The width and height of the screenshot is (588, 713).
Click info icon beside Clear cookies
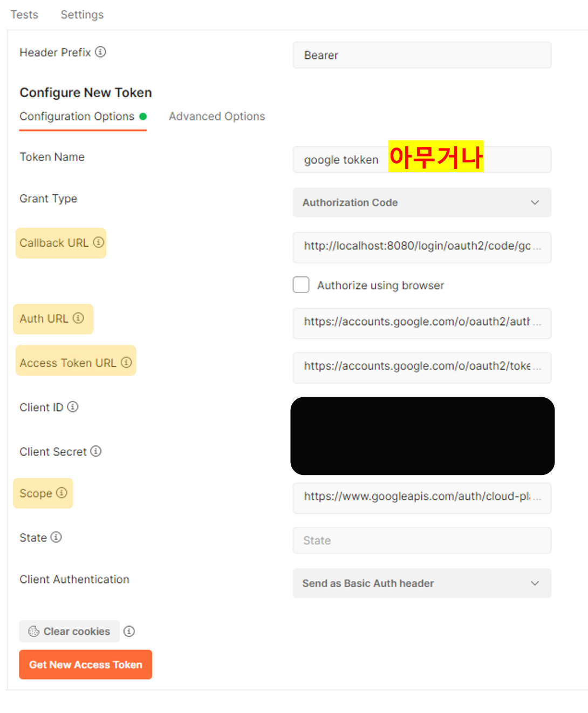pyautogui.click(x=129, y=631)
